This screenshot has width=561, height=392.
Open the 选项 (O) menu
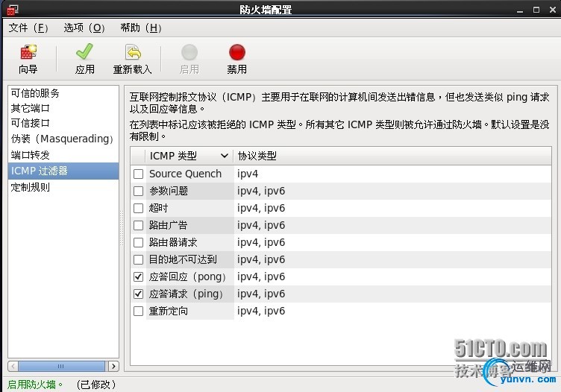coord(84,28)
